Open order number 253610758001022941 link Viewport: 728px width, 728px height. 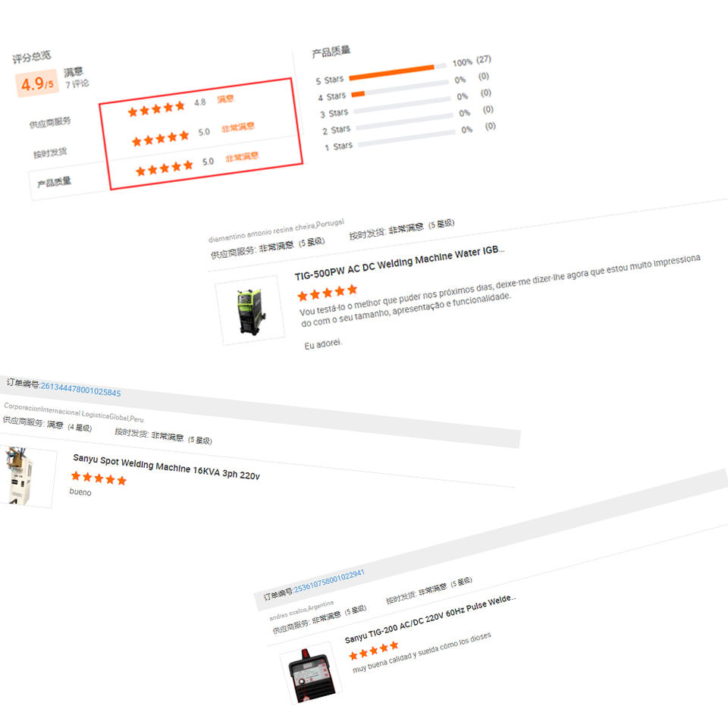[x=329, y=582]
